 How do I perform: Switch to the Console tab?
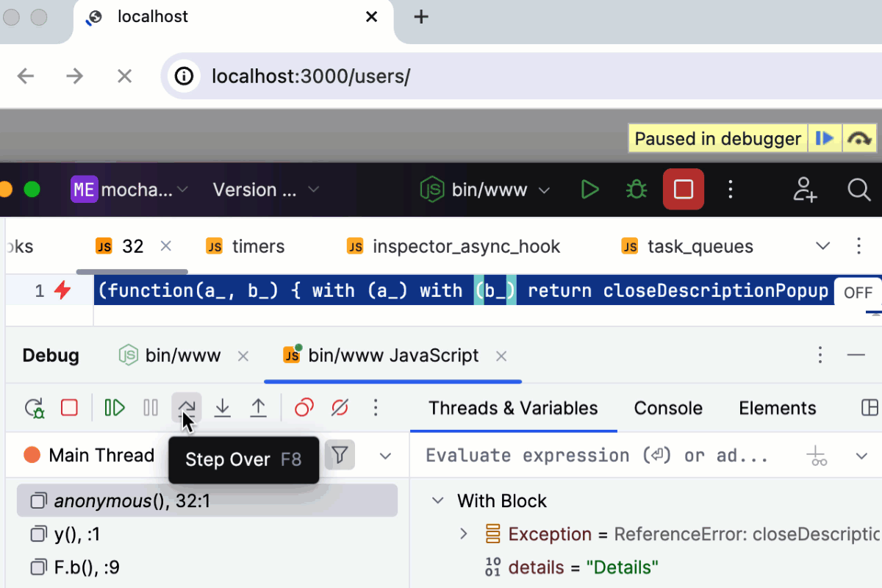[668, 408]
